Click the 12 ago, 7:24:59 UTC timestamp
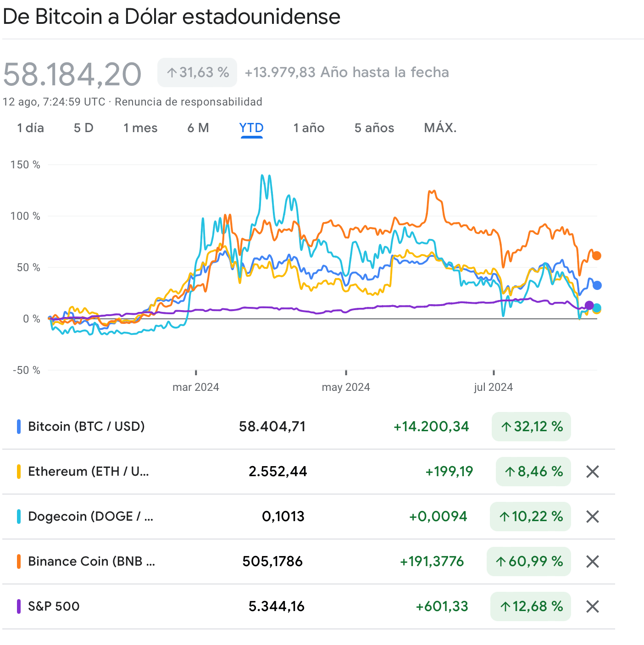 tap(54, 102)
